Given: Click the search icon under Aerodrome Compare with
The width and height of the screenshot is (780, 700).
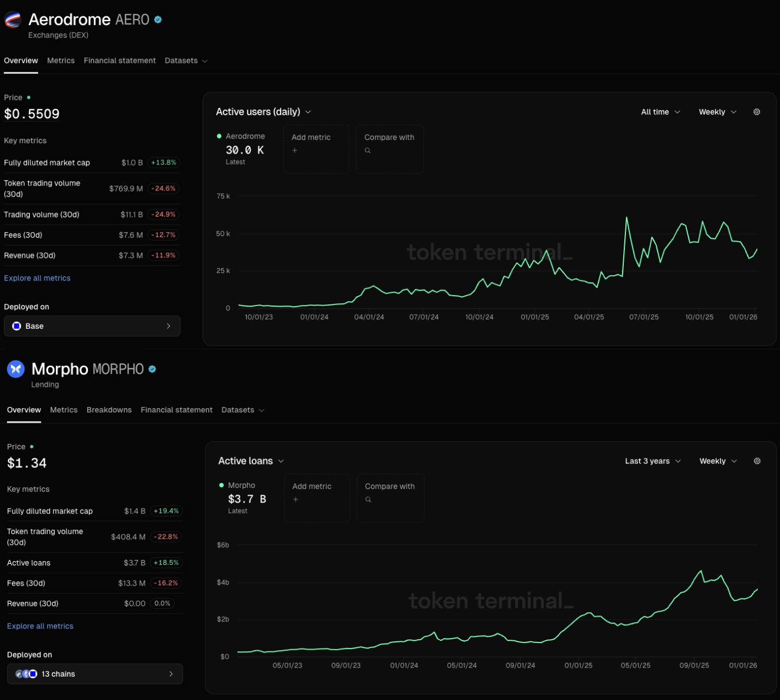Looking at the screenshot, I should point(368,151).
